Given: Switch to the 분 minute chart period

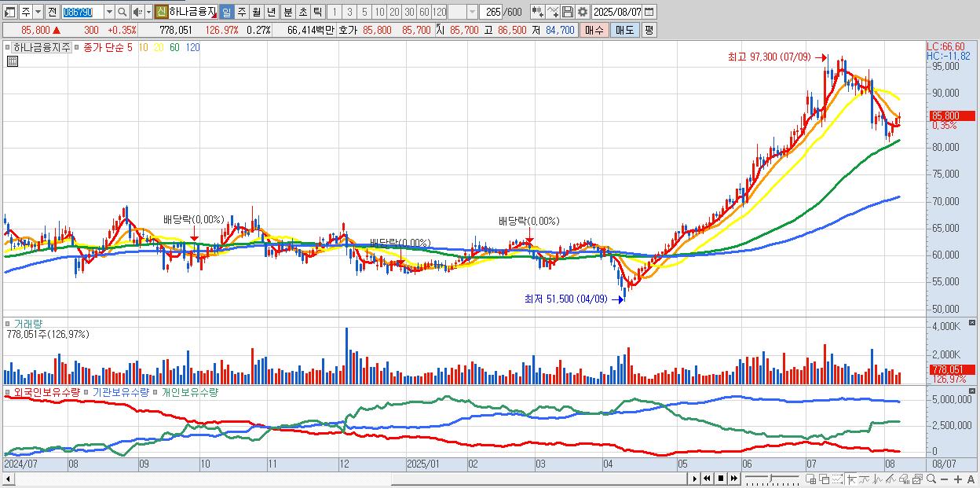Looking at the screenshot, I should point(287,12).
